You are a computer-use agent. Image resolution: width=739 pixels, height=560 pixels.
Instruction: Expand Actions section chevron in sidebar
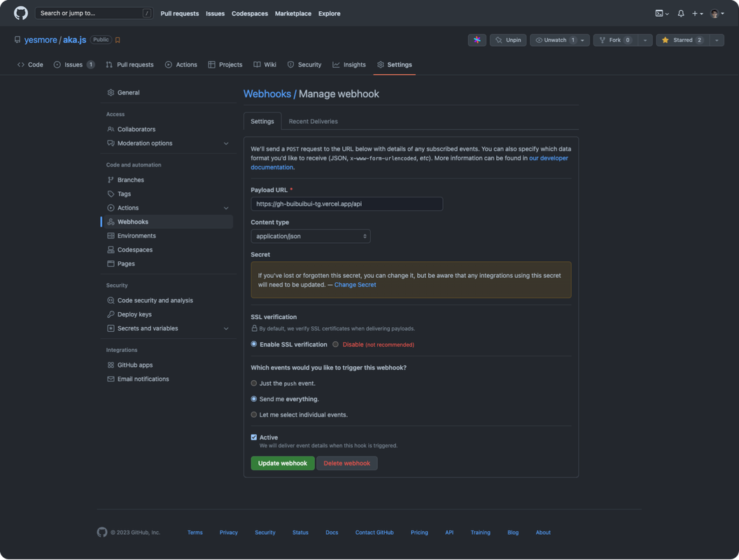[x=226, y=208]
